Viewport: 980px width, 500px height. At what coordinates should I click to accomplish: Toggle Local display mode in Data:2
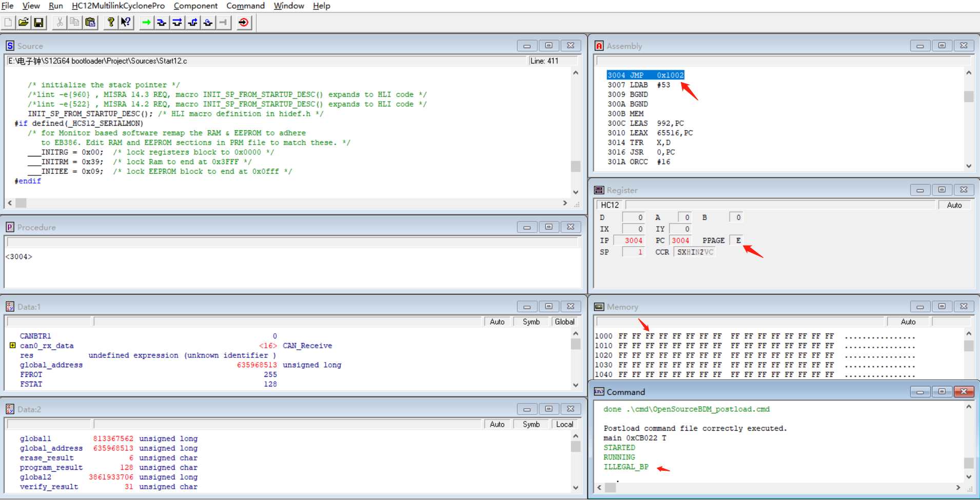(563, 424)
